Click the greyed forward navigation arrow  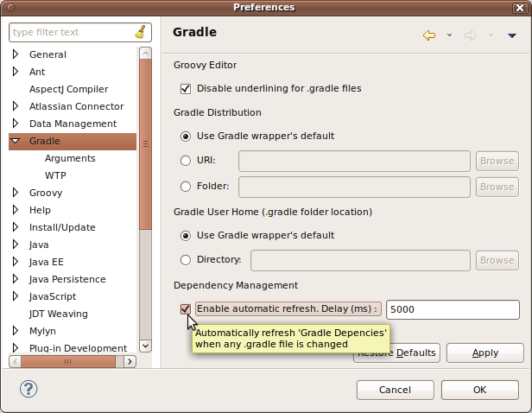[470, 35]
